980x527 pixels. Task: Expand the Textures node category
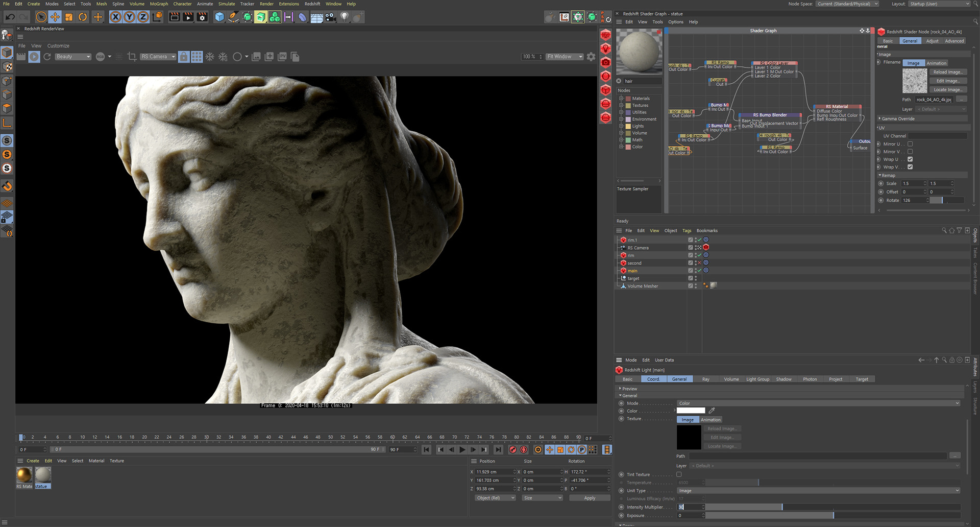pos(621,105)
